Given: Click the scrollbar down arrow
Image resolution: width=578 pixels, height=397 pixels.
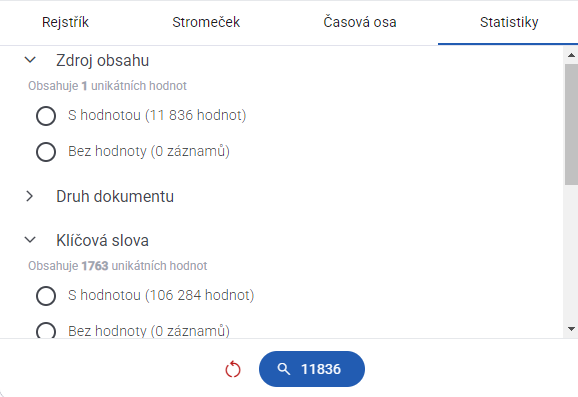Looking at the screenshot, I should 571,329.
